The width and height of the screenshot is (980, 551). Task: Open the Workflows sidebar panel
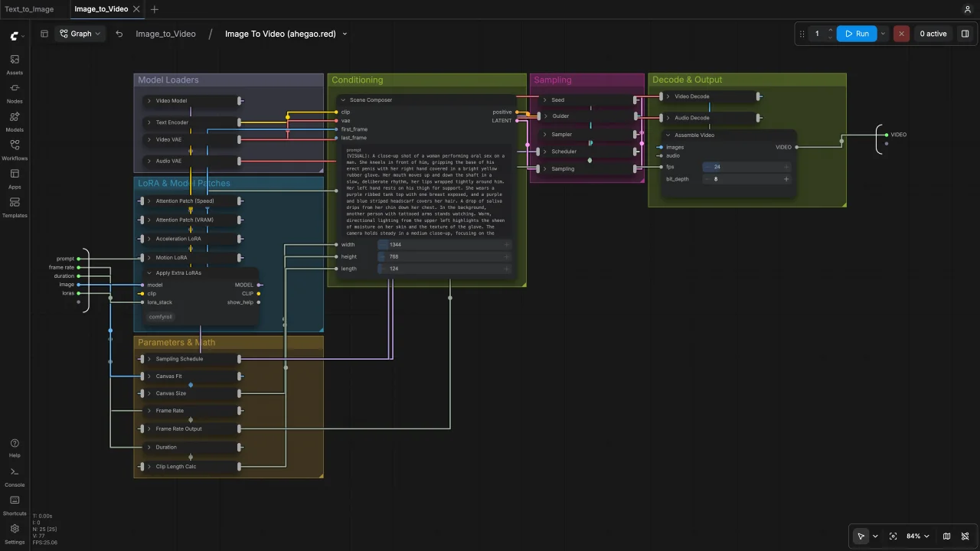(x=15, y=150)
